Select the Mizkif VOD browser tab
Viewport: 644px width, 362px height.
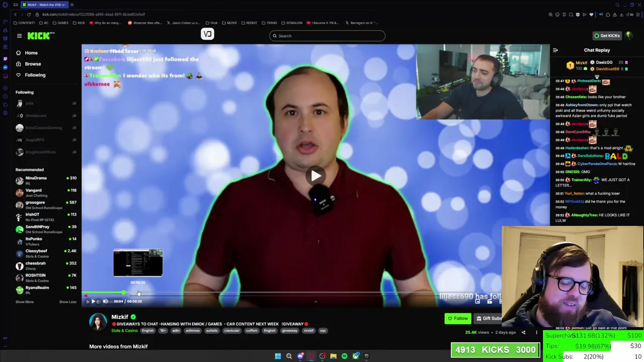point(44,5)
